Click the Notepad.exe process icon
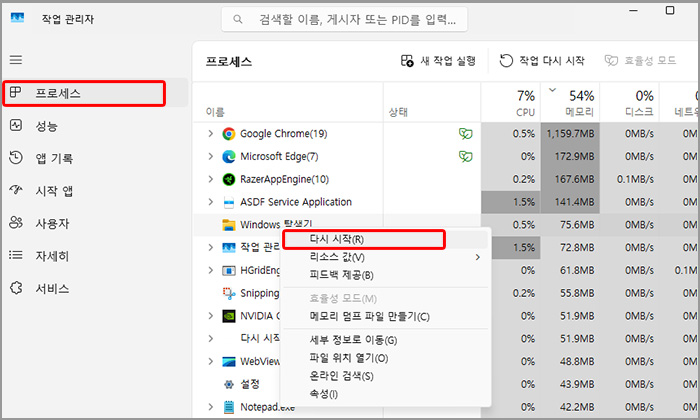This screenshot has height=420, width=700. click(228, 407)
